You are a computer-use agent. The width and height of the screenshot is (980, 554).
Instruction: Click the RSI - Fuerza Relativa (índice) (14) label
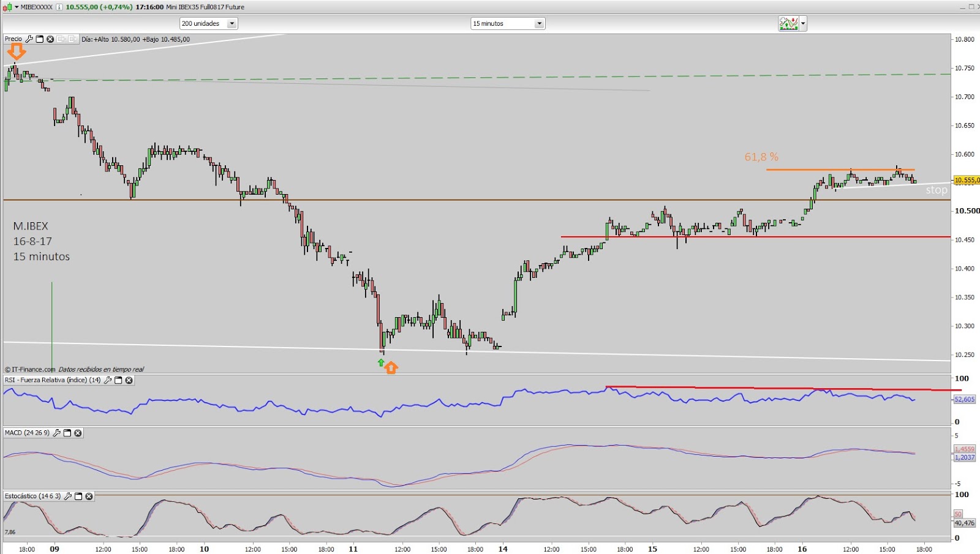pos(53,380)
